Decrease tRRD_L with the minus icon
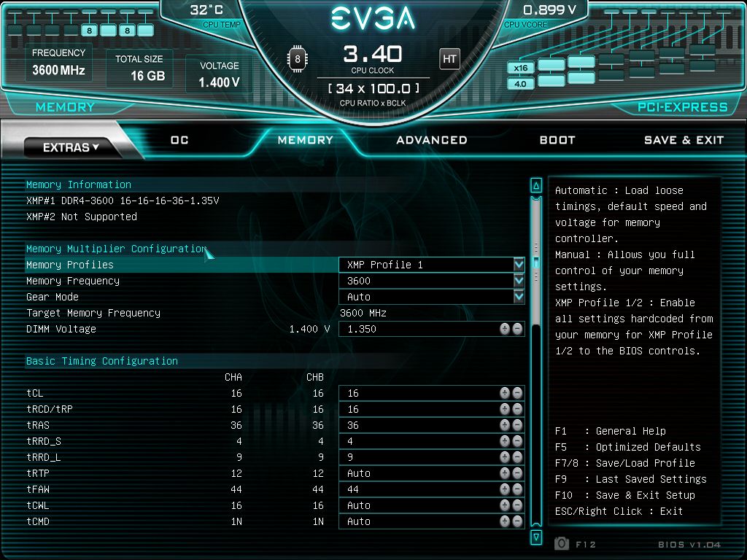 point(517,457)
